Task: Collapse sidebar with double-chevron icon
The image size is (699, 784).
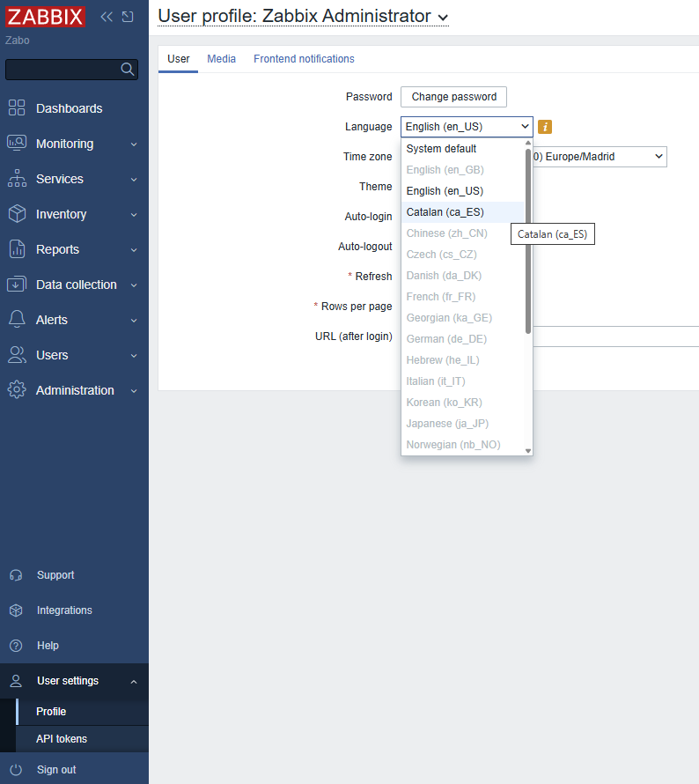Action: (x=107, y=17)
